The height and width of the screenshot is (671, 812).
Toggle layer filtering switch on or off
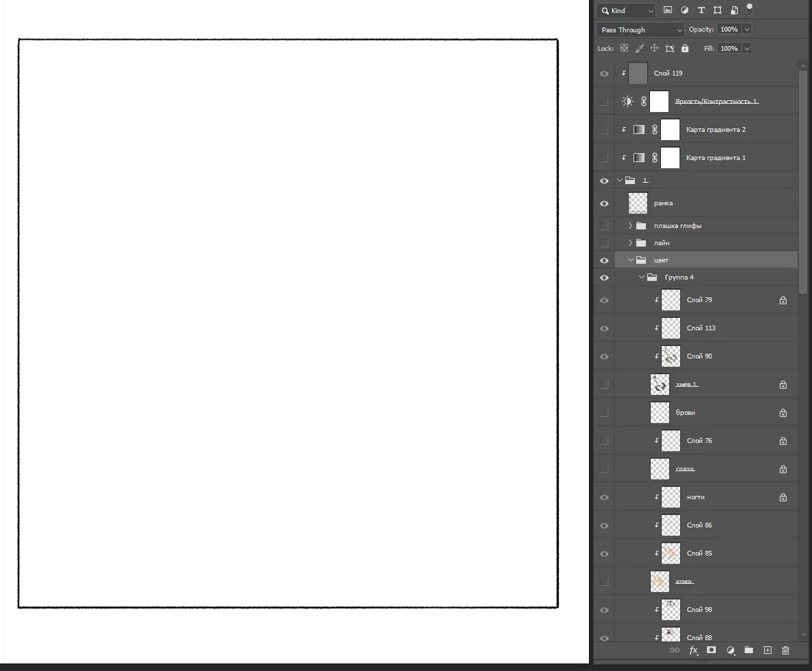pyautogui.click(x=750, y=8)
